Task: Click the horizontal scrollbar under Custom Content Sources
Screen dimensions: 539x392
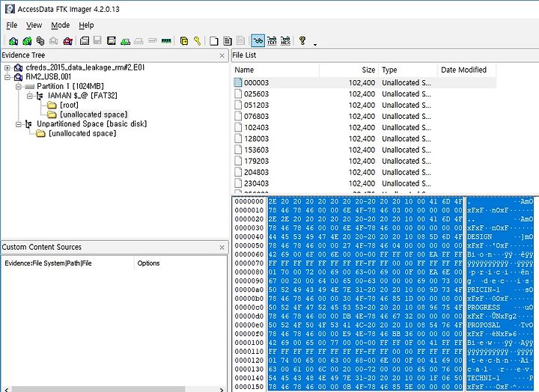Action: [x=114, y=389]
